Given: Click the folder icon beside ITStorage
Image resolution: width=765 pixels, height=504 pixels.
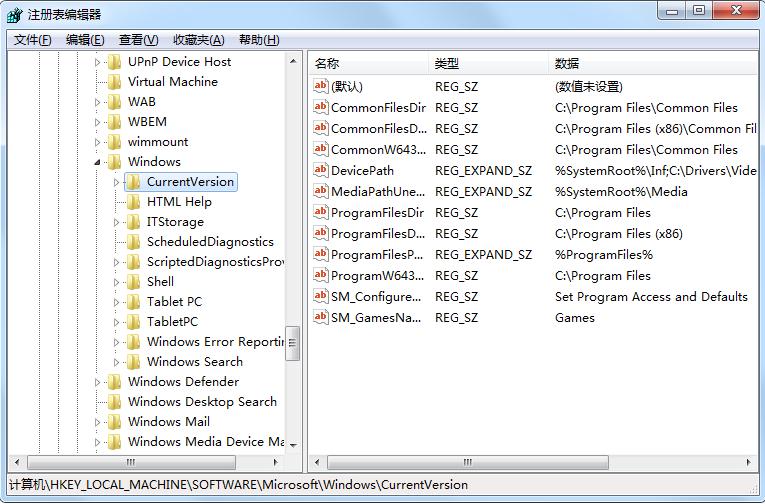Looking at the screenshot, I should point(133,222).
